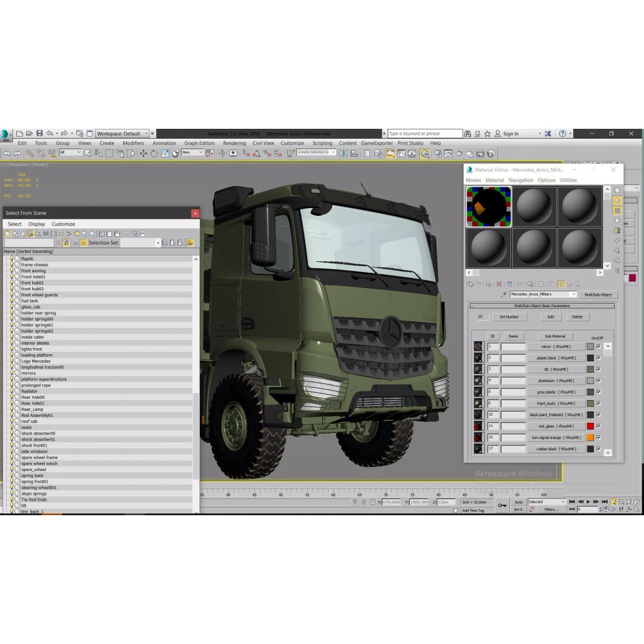
Task: Uncheck On/Off for gray plastic sub-material
Action: click(x=599, y=392)
